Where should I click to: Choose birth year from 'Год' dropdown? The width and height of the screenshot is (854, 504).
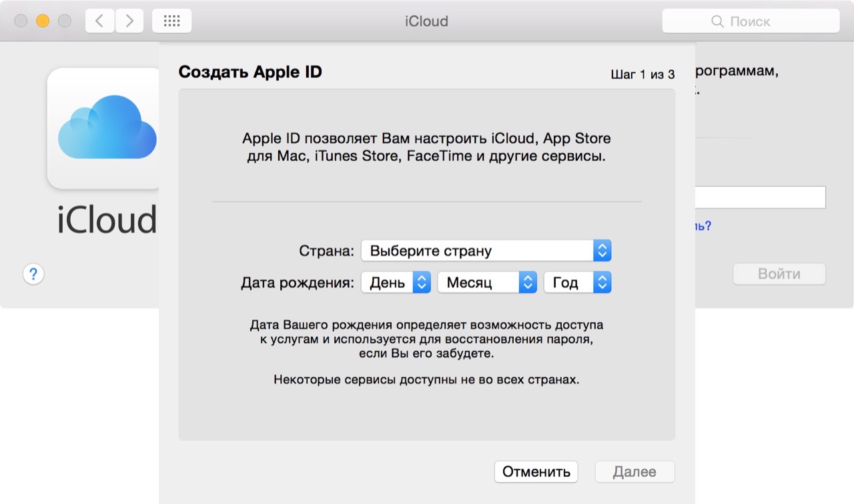(577, 283)
